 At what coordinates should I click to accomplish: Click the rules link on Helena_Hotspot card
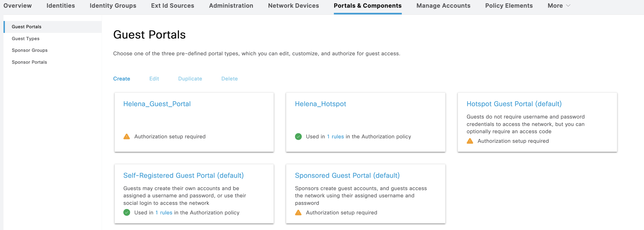[338, 136]
